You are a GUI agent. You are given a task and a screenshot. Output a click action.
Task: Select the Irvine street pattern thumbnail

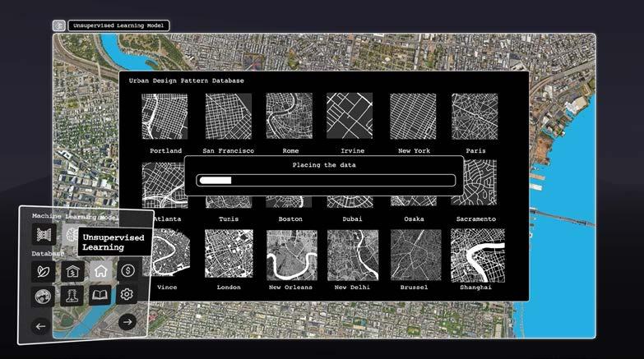350,116
